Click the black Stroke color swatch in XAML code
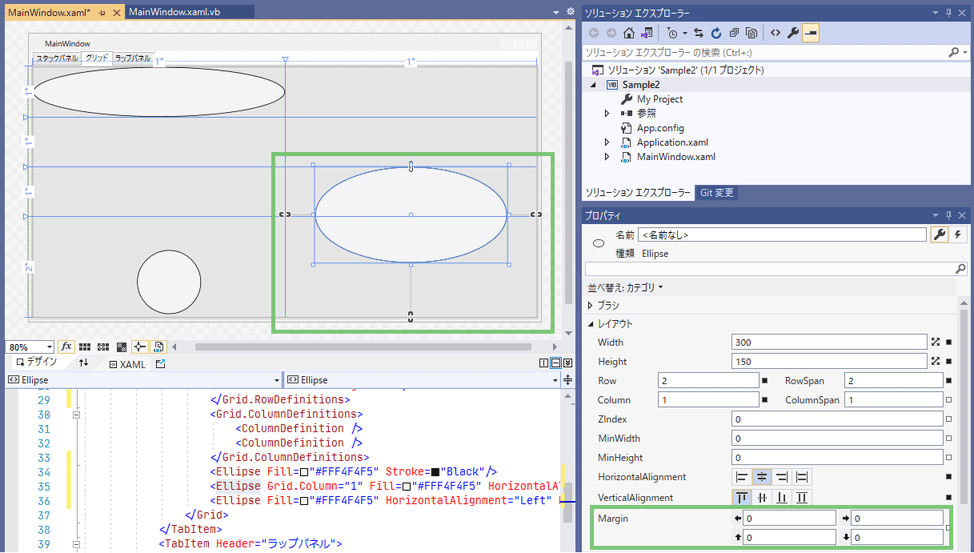Viewport: 974px width, 553px height. click(x=436, y=472)
